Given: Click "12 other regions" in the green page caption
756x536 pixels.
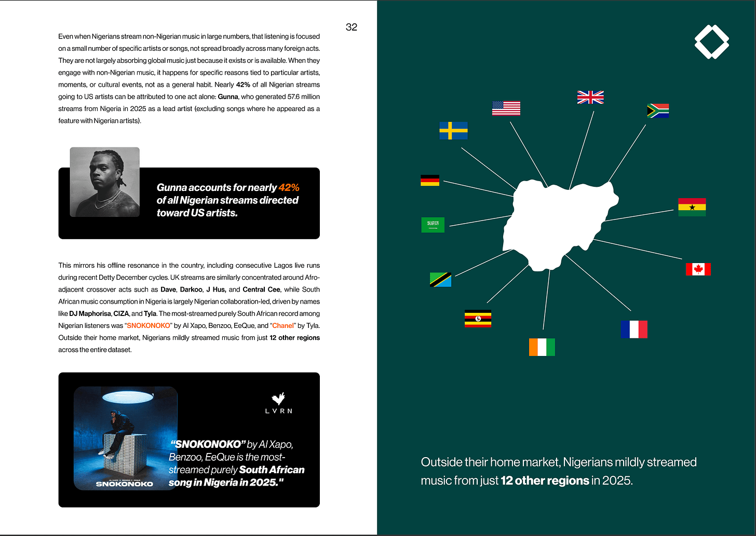Looking at the screenshot, I should click(545, 480).
